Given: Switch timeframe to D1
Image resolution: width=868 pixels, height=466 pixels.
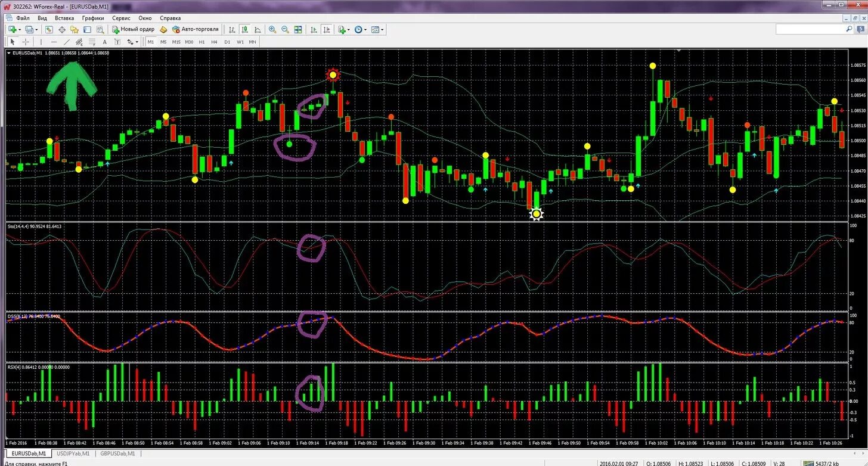Looking at the screenshot, I should (x=227, y=42).
